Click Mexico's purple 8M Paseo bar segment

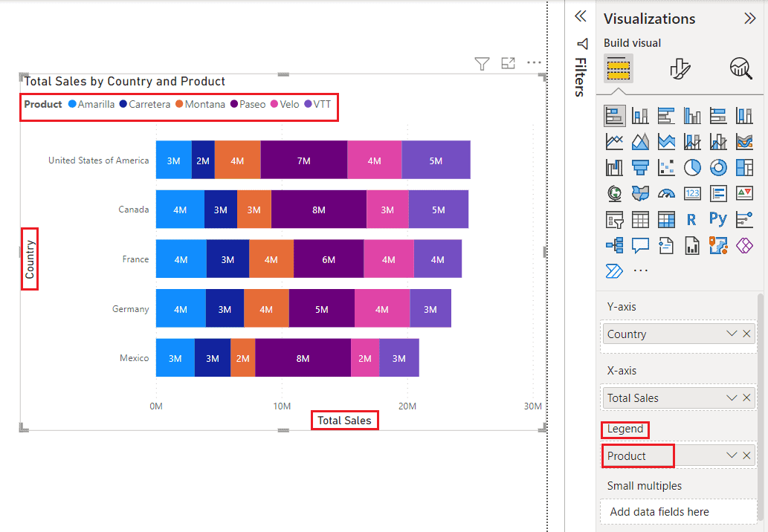(303, 358)
